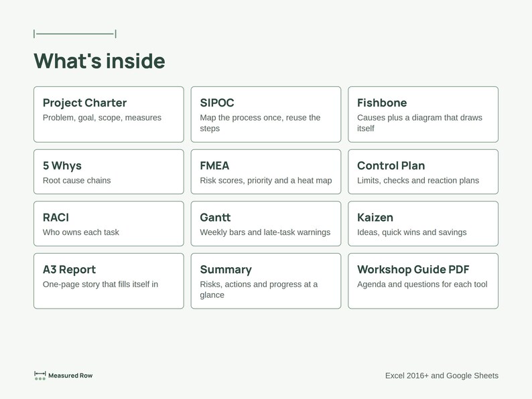Screen dimensions: 532x399
Task: Click the Summary card heading
Action: (226, 270)
